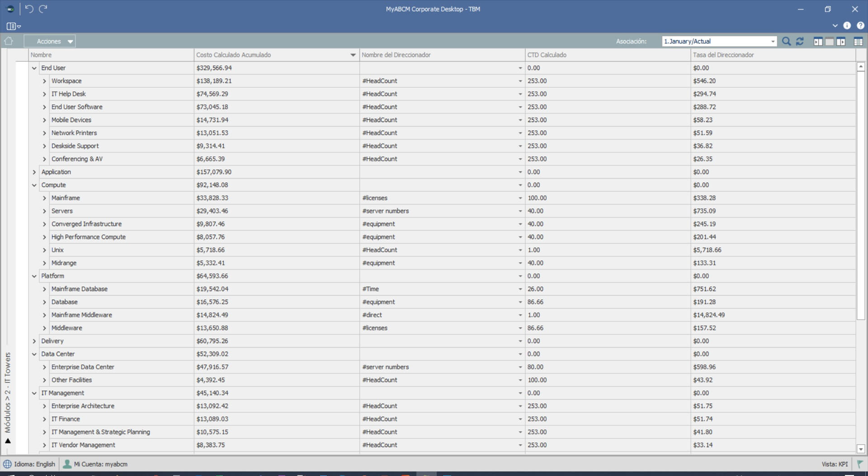Open the panel layout menu below app logo
This screenshot has width=868, height=476.
[14, 26]
